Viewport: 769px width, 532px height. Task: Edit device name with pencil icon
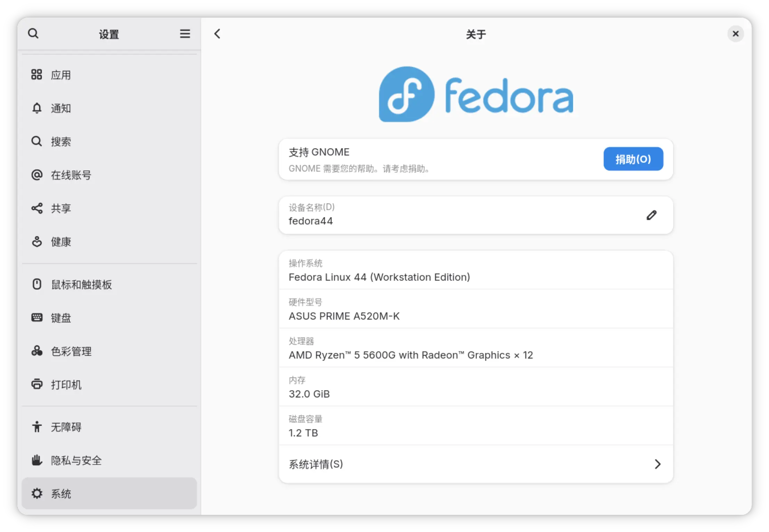651,215
